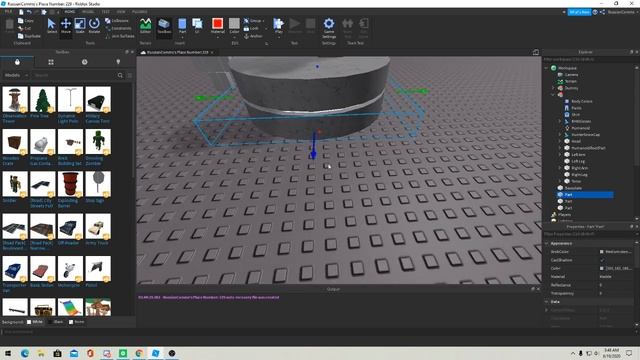
Task: Open the grey Color picker in the ribbon
Action: click(234, 26)
